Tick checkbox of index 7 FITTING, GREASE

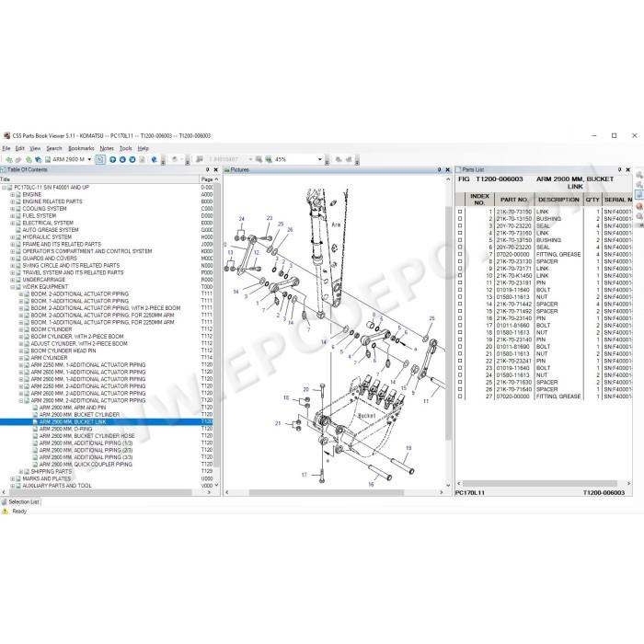point(460,254)
